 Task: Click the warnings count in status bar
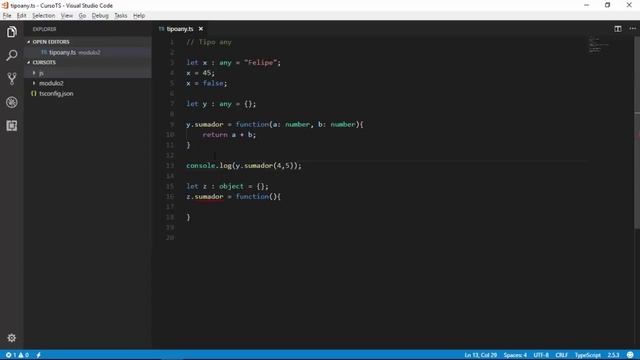(x=23, y=355)
